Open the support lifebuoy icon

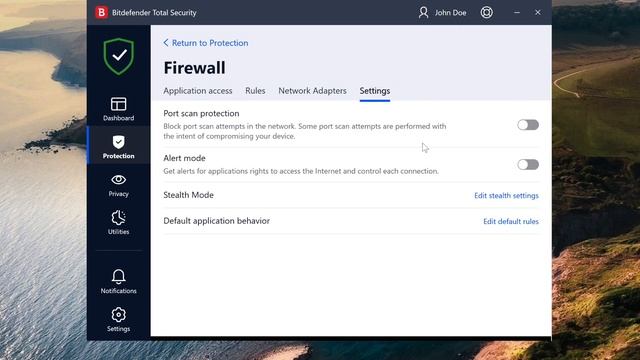pos(486,12)
